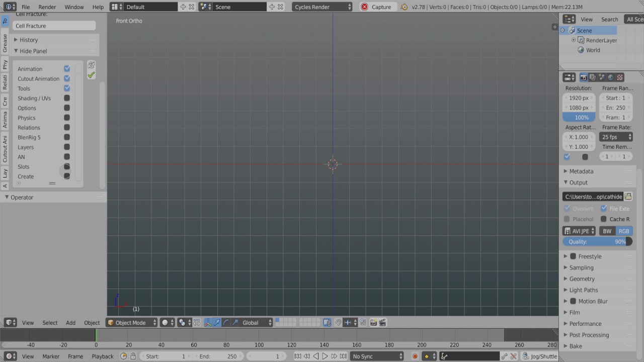
Task: Enable Cache Result checkbox
Action: click(604, 219)
